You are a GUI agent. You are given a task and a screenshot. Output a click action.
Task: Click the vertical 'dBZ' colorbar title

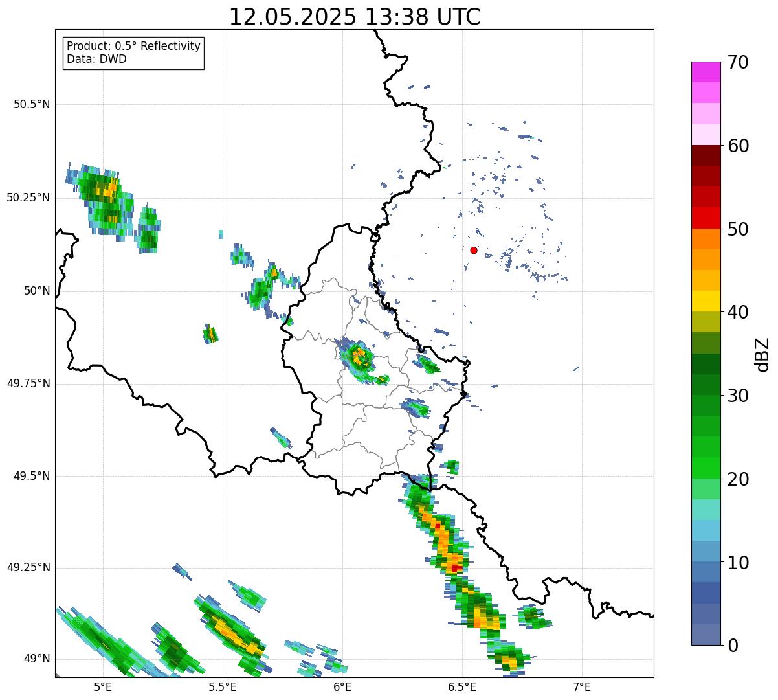[762, 354]
